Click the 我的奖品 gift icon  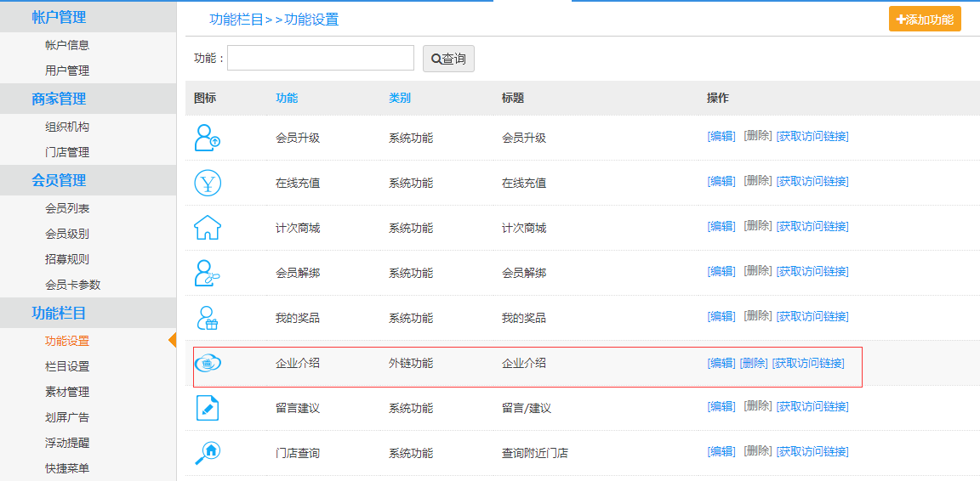[207, 318]
